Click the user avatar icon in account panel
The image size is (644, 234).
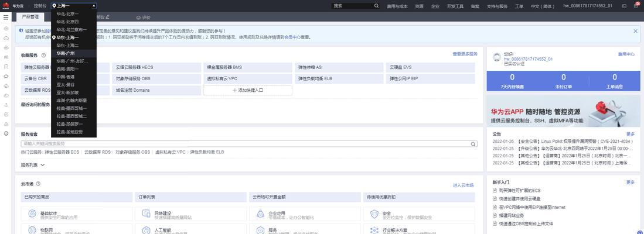pyautogui.click(x=496, y=57)
